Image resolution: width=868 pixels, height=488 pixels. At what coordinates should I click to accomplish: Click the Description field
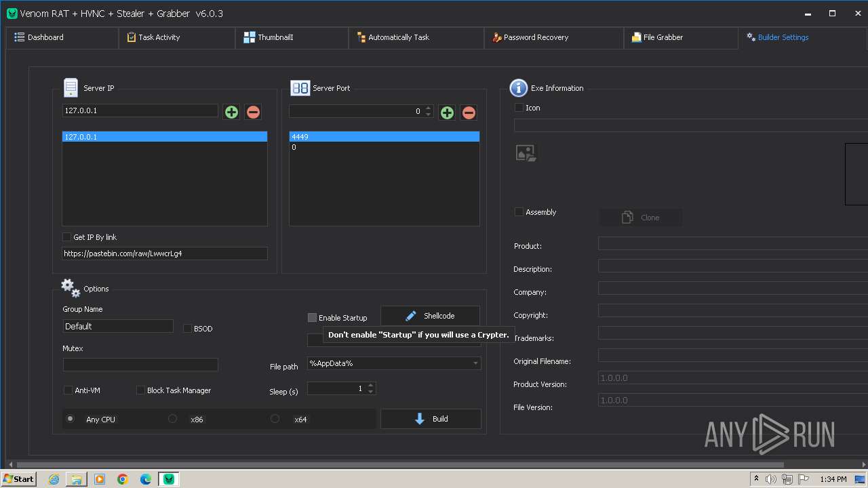(x=733, y=267)
